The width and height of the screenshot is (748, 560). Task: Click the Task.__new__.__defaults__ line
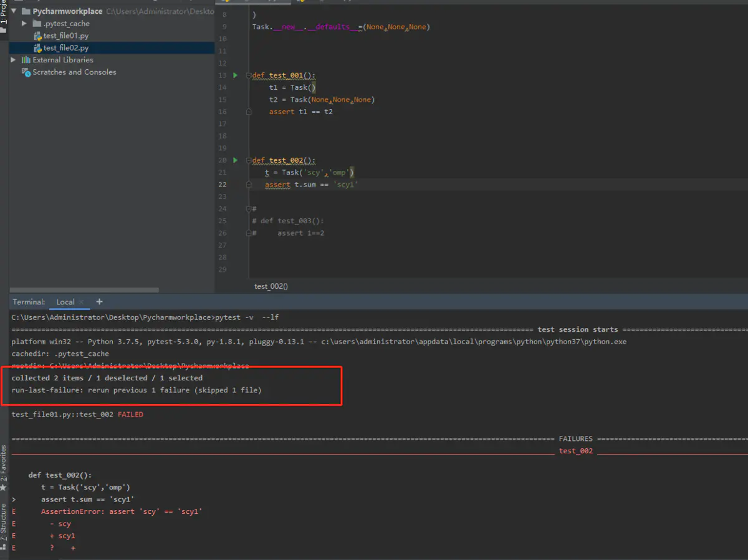click(x=341, y=27)
